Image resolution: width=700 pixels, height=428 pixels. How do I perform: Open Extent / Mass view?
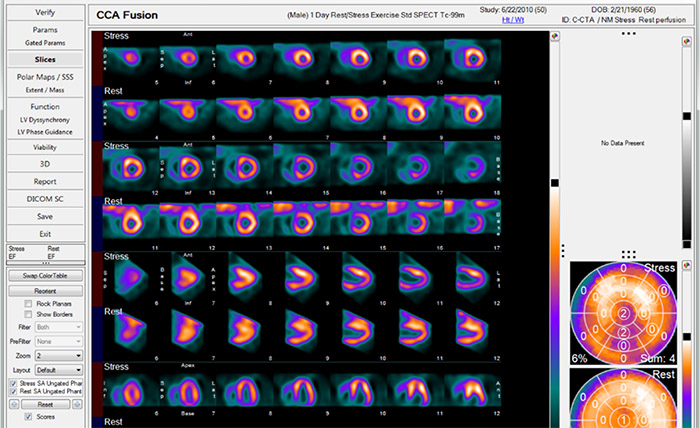click(46, 90)
